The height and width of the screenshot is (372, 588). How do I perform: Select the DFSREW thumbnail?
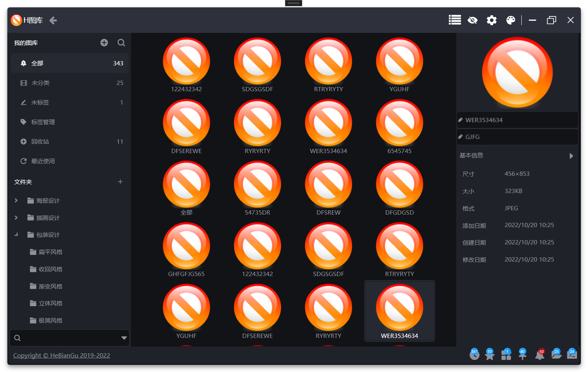pos(328,188)
